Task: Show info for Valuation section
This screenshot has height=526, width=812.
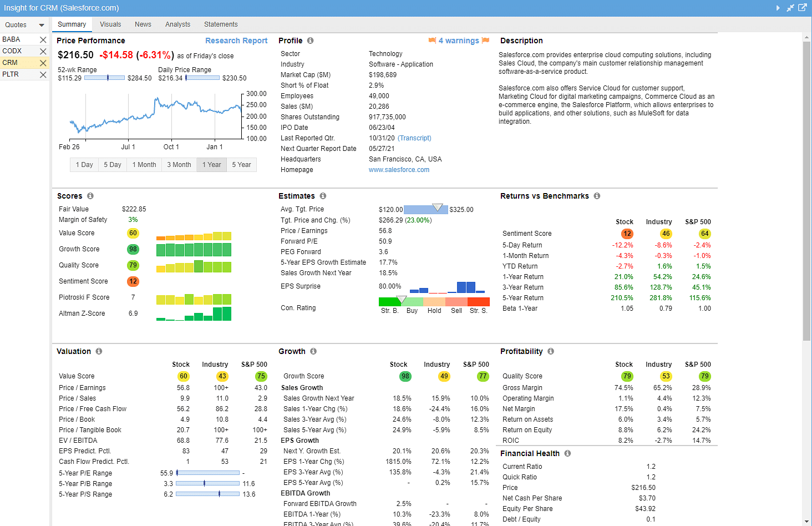Action: click(99, 351)
